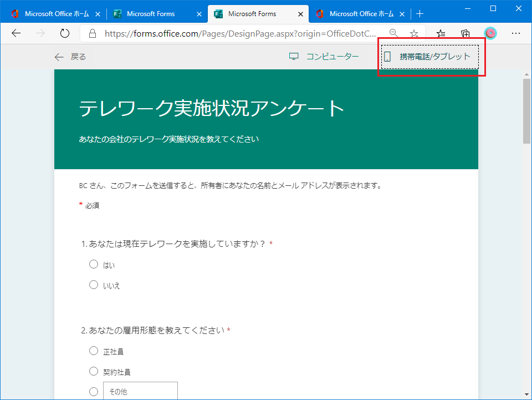Choose the 契約社員 radio option
This screenshot has width=532, height=400.
(94, 371)
